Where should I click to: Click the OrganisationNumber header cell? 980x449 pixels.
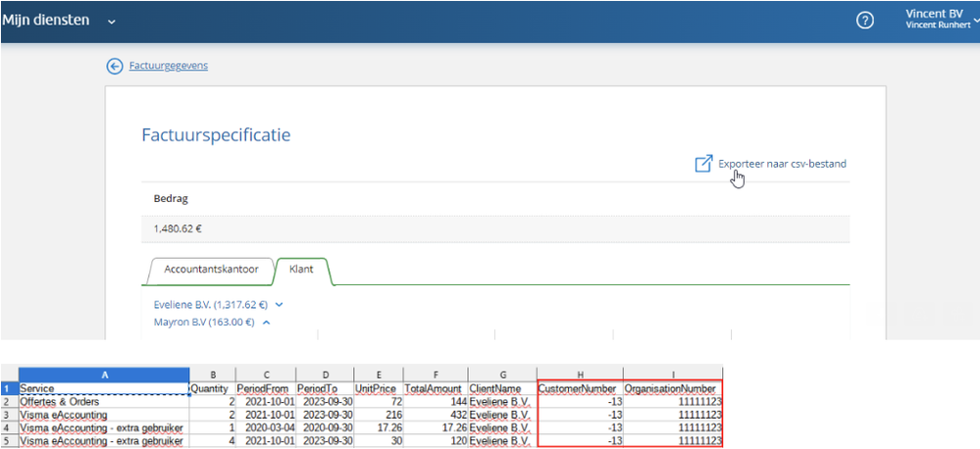point(673,388)
